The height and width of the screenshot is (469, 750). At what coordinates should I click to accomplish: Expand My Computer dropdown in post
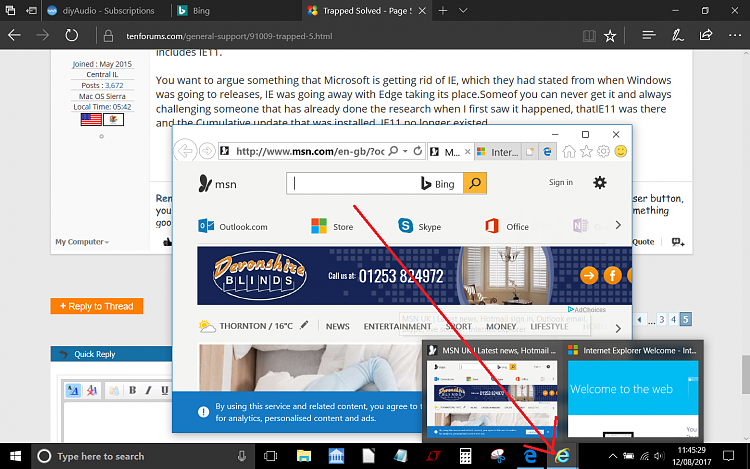82,242
